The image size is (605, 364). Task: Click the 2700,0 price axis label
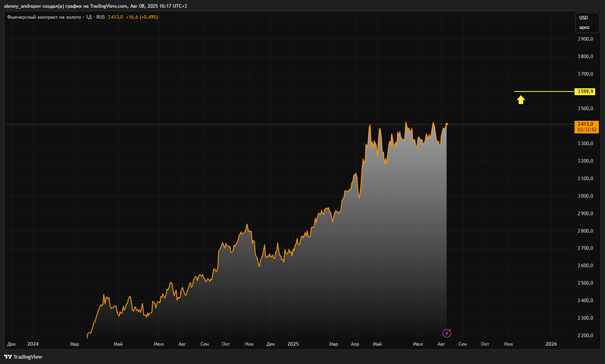pyautogui.click(x=585, y=248)
